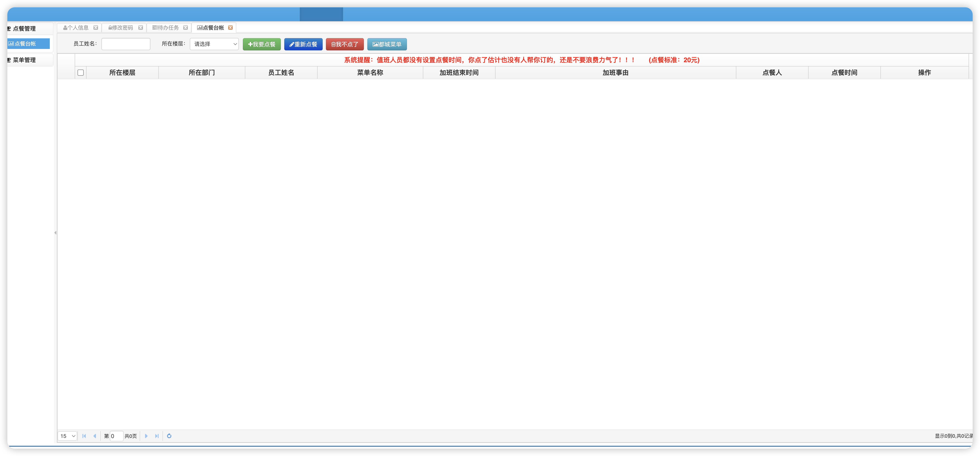Click the green 我要点餐 button
This screenshot has height=456, width=980.
262,44
